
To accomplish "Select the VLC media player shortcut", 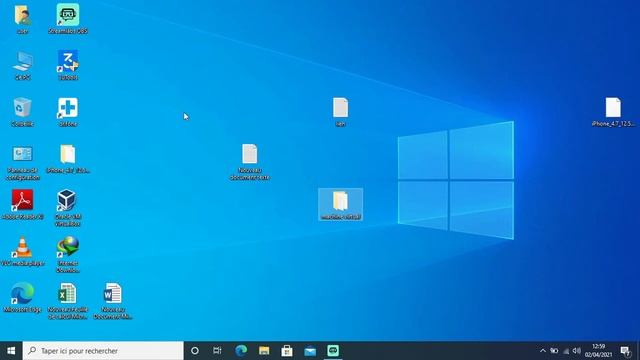I will (x=22, y=251).
